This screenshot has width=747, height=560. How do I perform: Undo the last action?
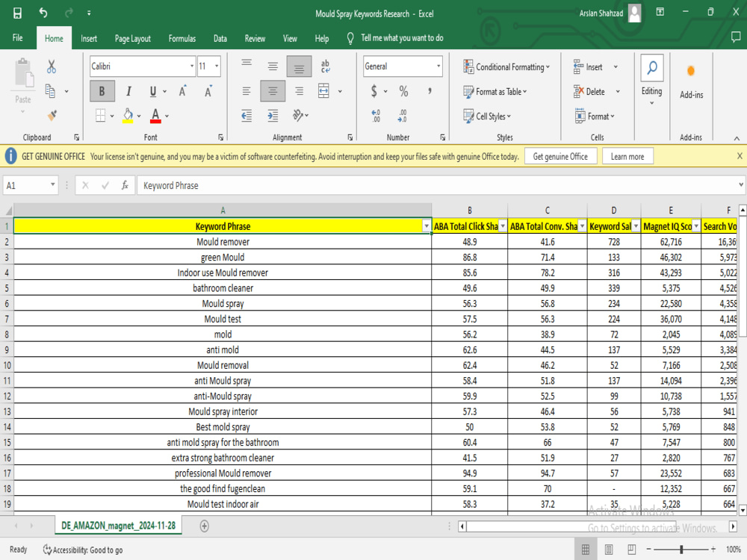(43, 13)
